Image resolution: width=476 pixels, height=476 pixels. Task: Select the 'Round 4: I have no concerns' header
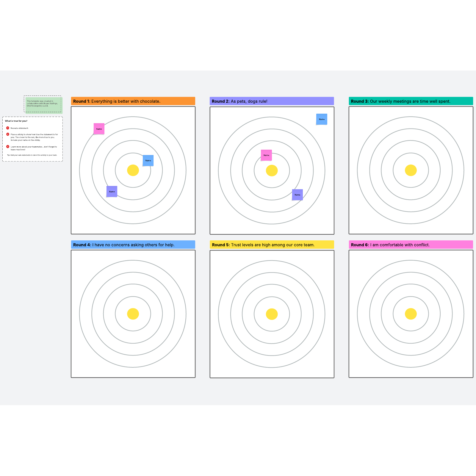(x=133, y=245)
